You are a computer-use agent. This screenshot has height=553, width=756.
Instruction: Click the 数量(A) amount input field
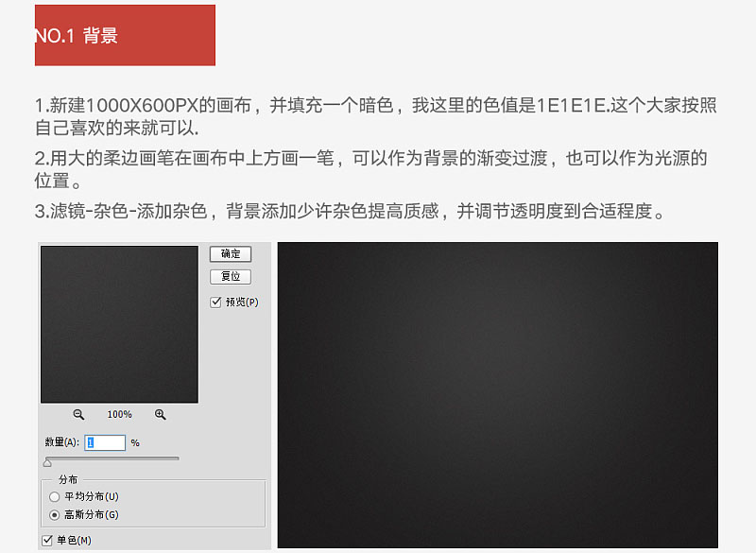tap(105, 442)
